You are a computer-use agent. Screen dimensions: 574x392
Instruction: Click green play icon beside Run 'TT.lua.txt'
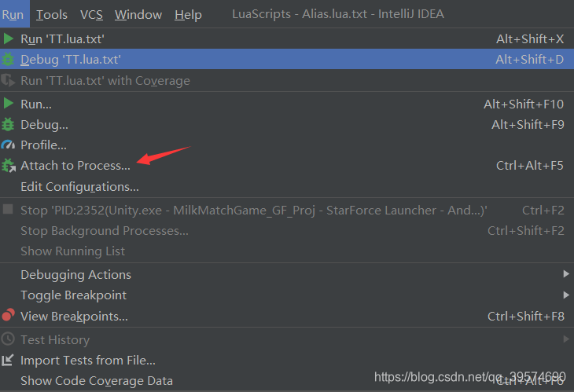point(8,38)
